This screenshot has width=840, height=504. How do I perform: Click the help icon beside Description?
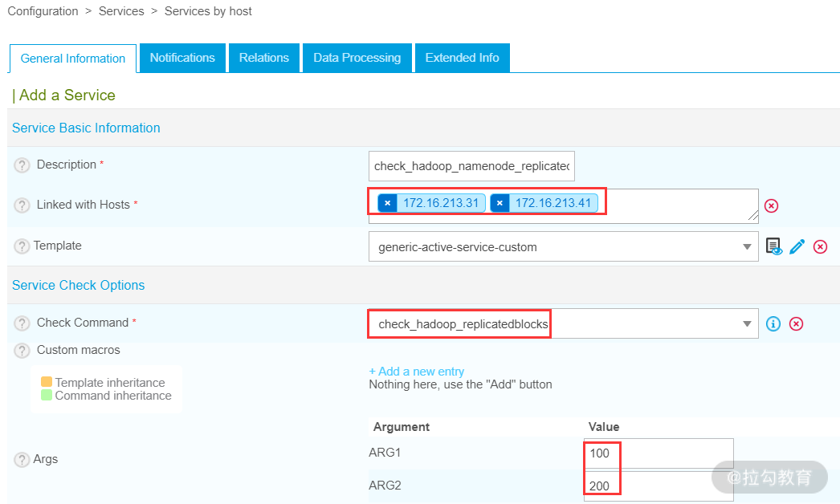(22, 165)
